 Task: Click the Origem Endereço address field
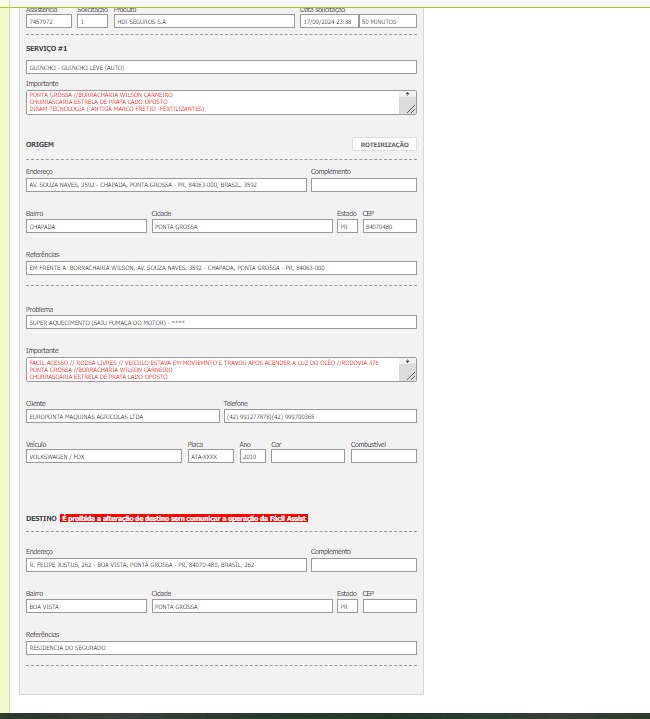pos(166,185)
